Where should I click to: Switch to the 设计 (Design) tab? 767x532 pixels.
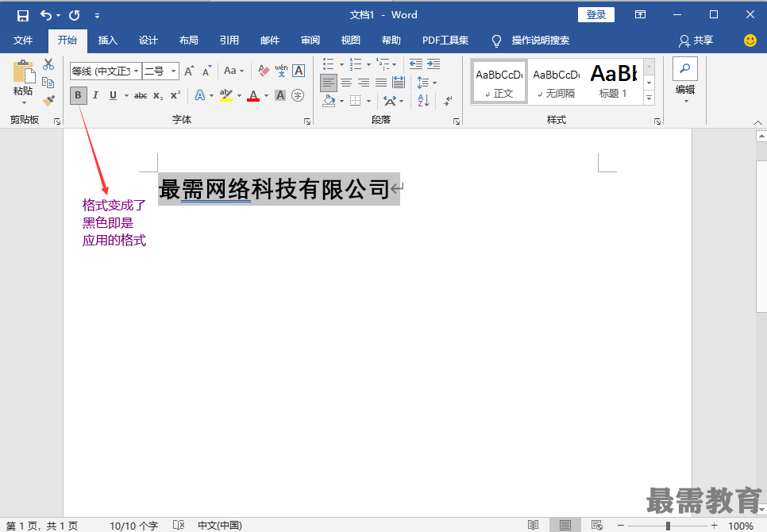148,40
